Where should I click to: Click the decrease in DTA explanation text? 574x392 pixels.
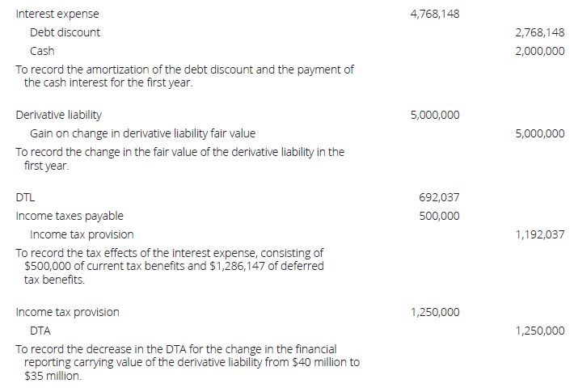tap(186, 362)
